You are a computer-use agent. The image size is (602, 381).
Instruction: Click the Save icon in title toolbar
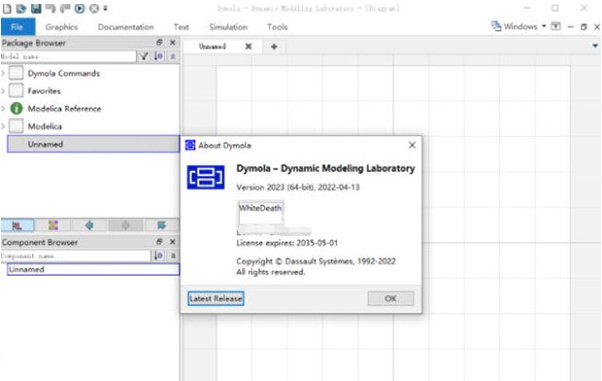click(36, 8)
